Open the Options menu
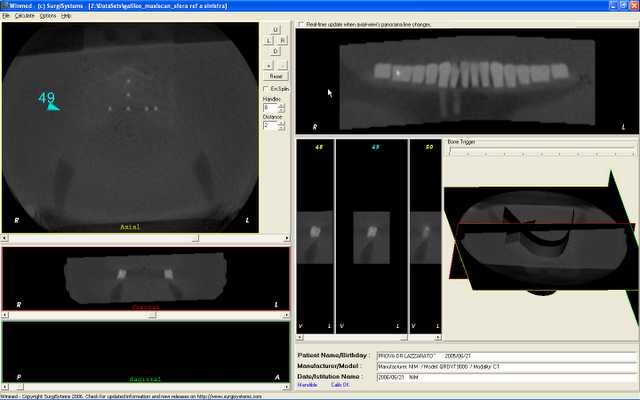The width and height of the screenshot is (640, 400). tap(48, 16)
